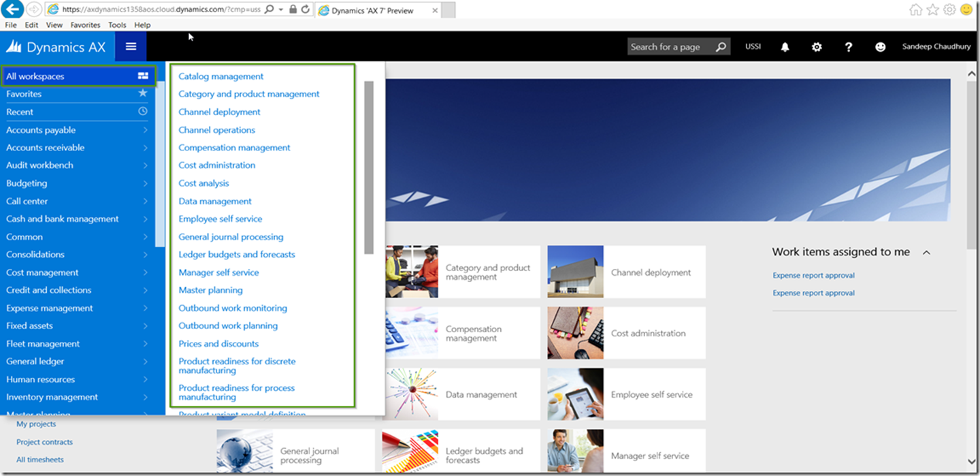Open the browser Tools menu
This screenshot has width=980, height=476.
point(117,25)
